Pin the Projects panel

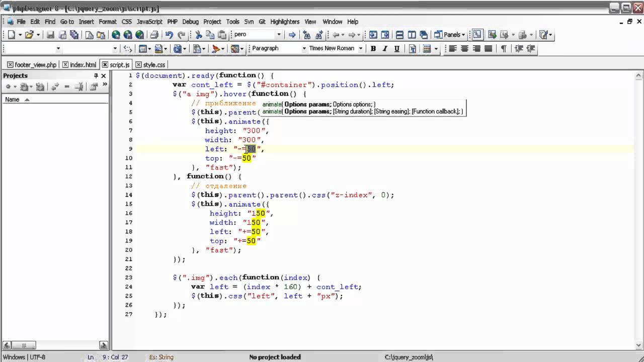point(96,75)
